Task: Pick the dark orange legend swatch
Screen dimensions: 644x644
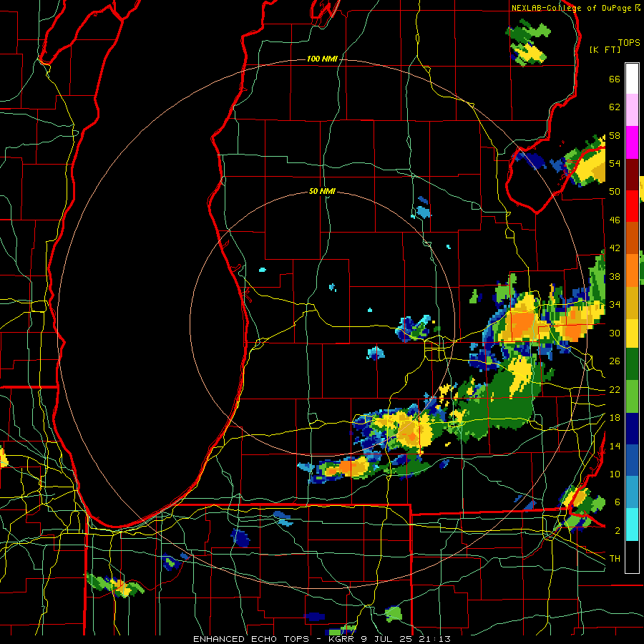Action: point(632,238)
